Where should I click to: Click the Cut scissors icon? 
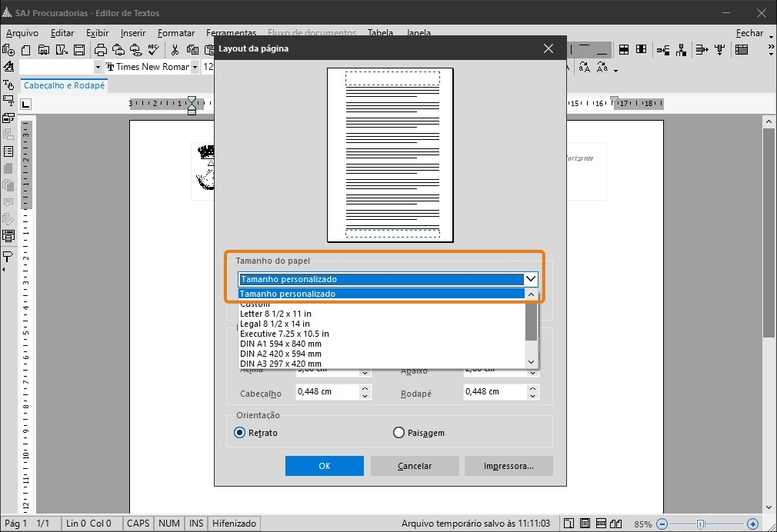click(x=175, y=50)
